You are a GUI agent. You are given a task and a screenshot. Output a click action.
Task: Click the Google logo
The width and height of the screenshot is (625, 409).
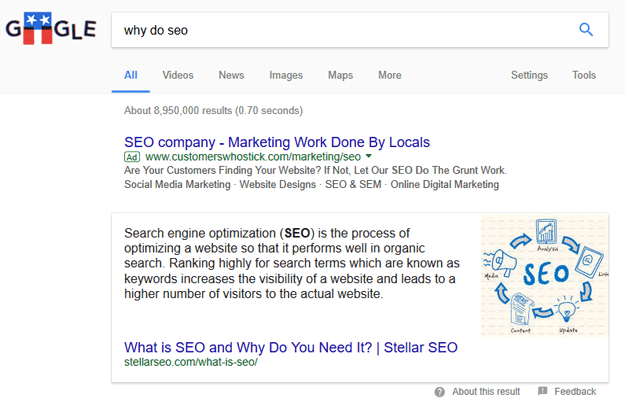(x=51, y=30)
